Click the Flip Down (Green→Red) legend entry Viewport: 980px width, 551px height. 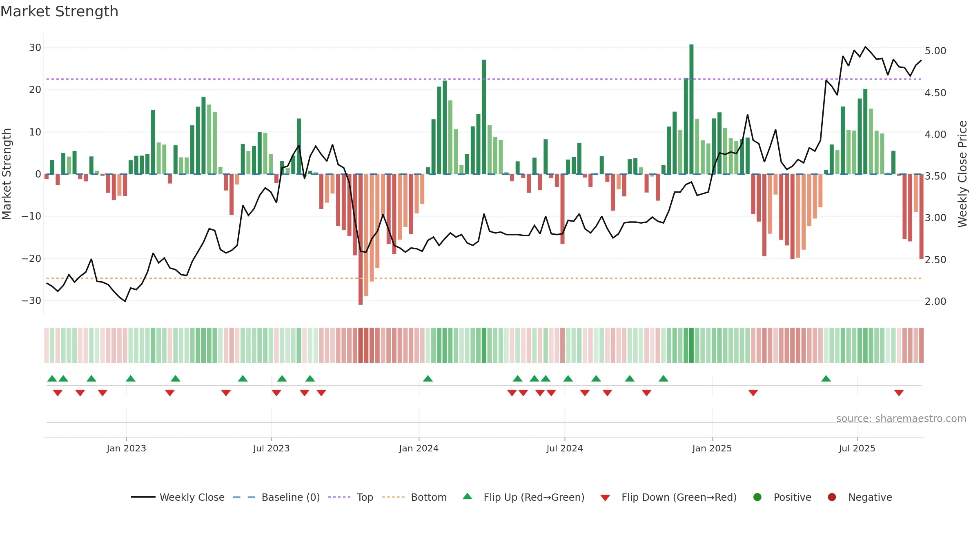668,497
